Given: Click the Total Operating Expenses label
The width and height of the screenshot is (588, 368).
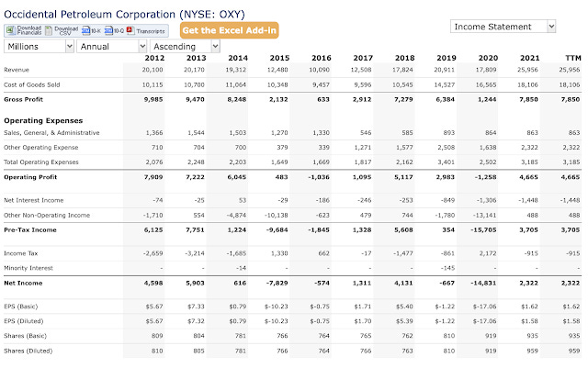Looking at the screenshot, I should point(41,162).
